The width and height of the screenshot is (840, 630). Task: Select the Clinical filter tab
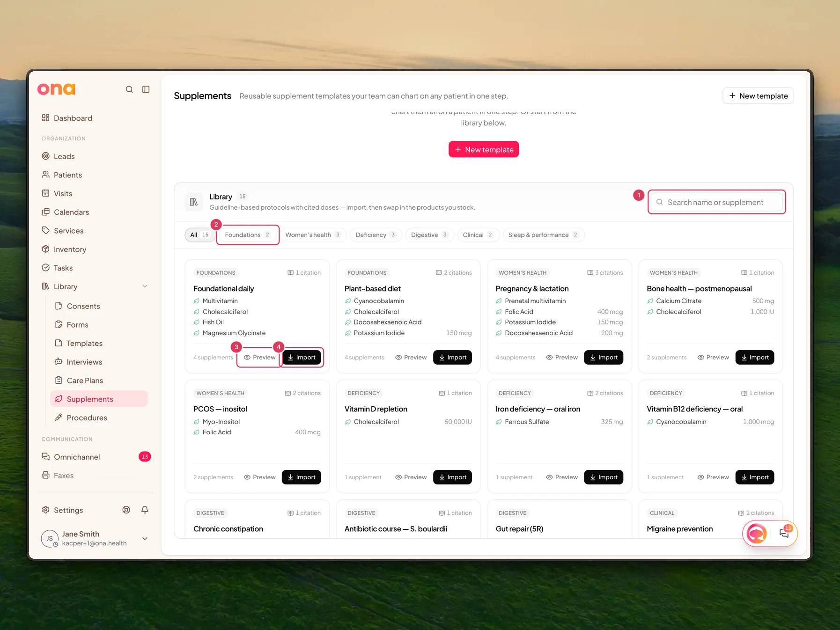[478, 235]
